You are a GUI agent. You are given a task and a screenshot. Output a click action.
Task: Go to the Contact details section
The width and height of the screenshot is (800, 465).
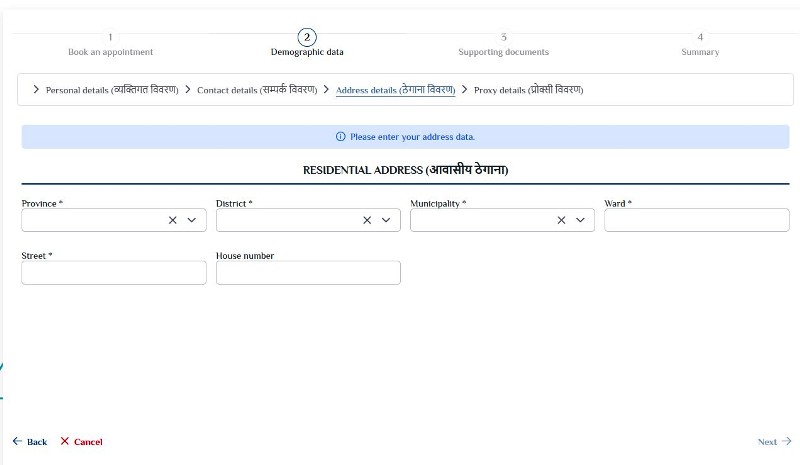[257, 90]
